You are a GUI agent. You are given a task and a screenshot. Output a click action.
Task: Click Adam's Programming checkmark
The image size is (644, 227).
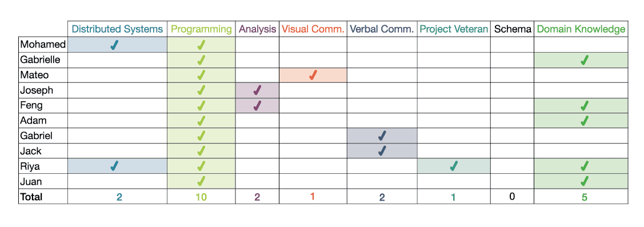[x=201, y=121]
